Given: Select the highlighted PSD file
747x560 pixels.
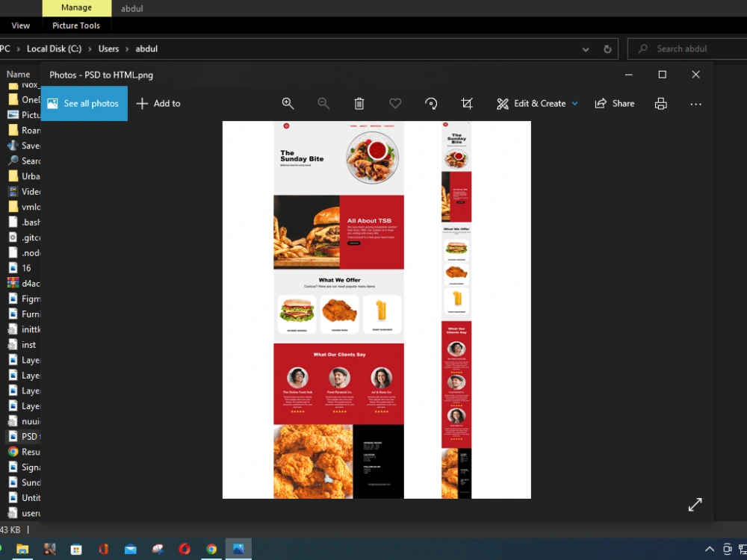Looking at the screenshot, I should click(x=25, y=437).
